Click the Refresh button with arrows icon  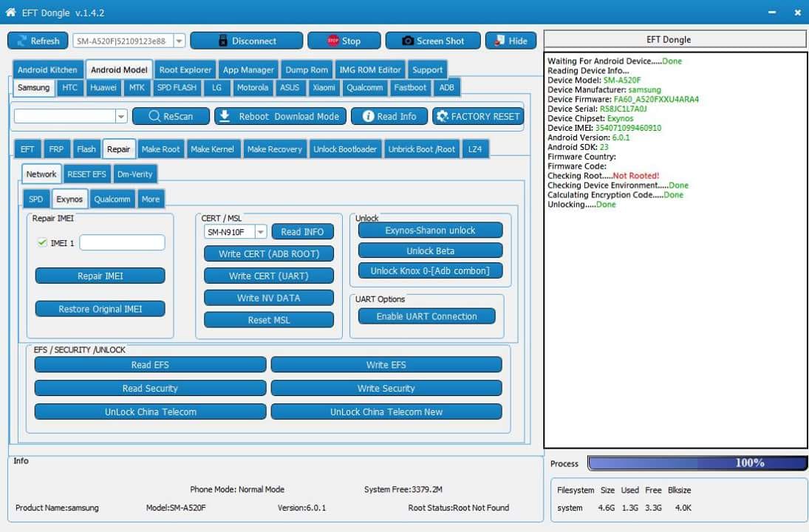pyautogui.click(x=38, y=41)
